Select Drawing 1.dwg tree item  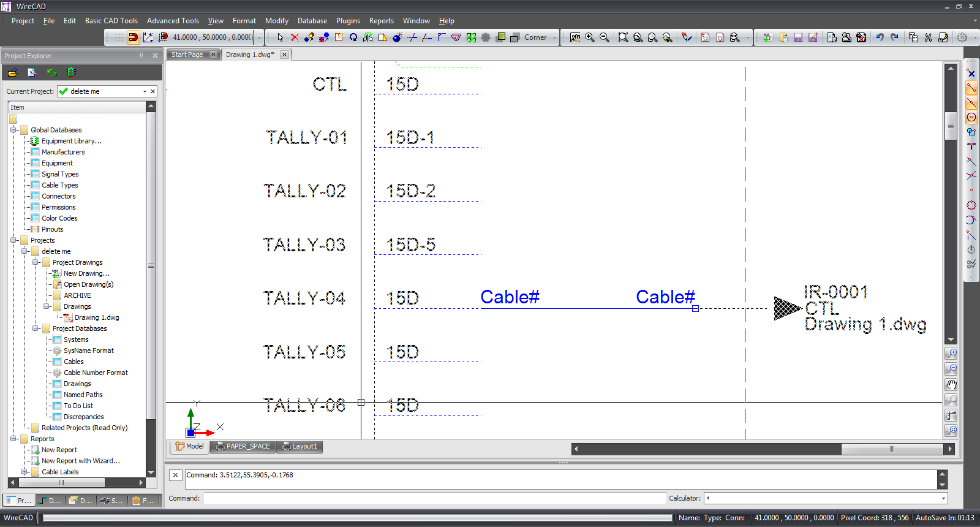(97, 317)
